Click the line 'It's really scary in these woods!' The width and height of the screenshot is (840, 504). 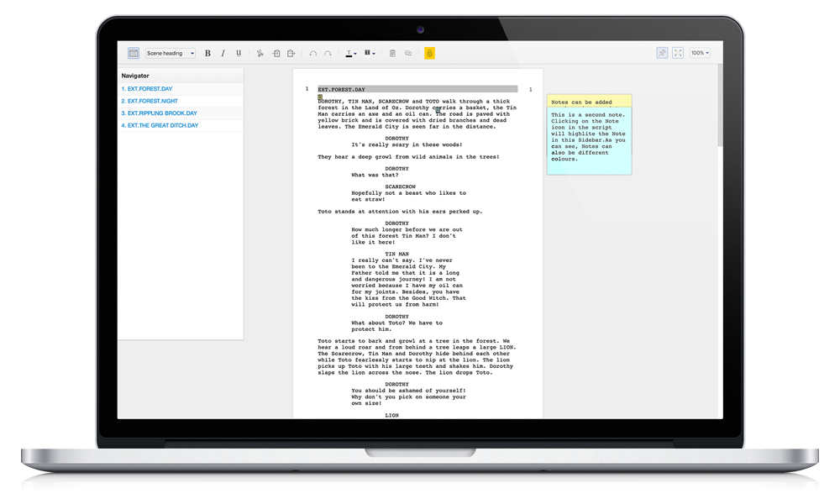(407, 144)
